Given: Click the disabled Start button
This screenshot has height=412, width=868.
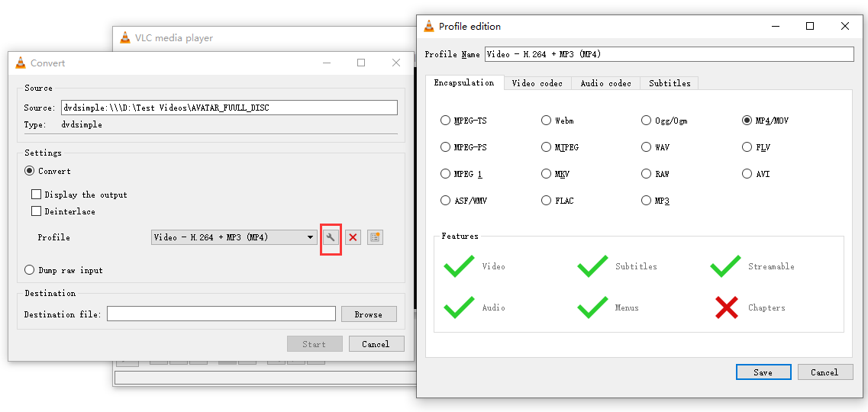Looking at the screenshot, I should point(315,344).
